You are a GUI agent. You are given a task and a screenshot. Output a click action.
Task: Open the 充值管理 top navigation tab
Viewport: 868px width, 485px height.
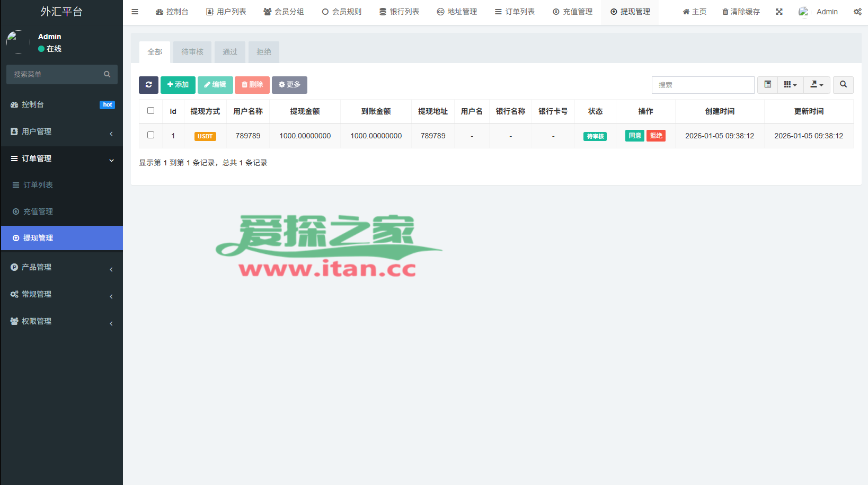point(572,12)
